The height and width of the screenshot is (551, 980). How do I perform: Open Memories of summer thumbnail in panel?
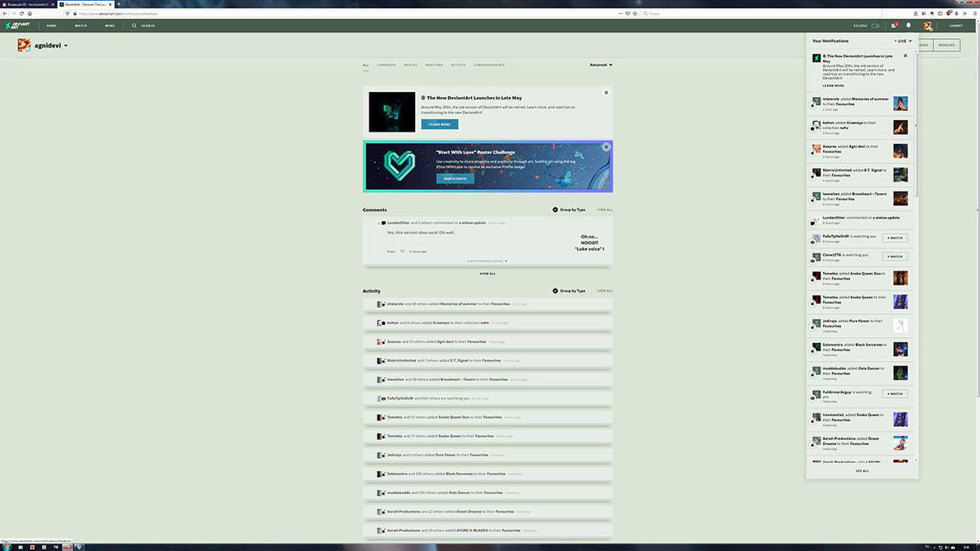pyautogui.click(x=900, y=104)
